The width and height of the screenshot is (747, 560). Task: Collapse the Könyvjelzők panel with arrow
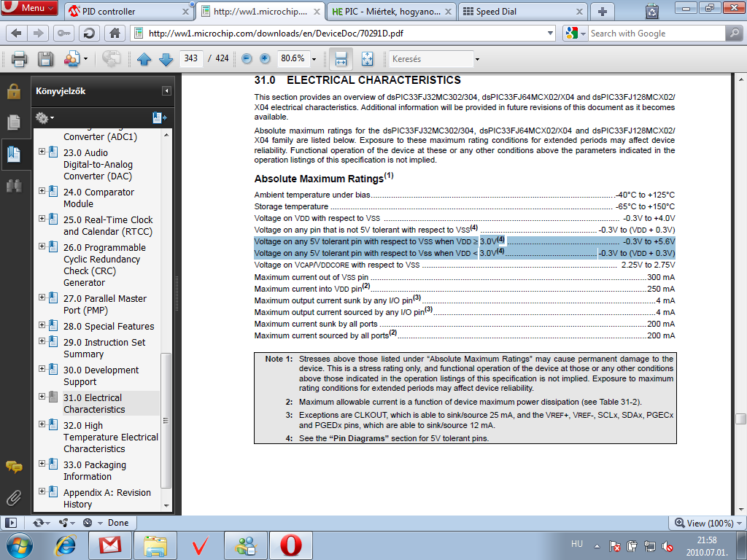(166, 91)
